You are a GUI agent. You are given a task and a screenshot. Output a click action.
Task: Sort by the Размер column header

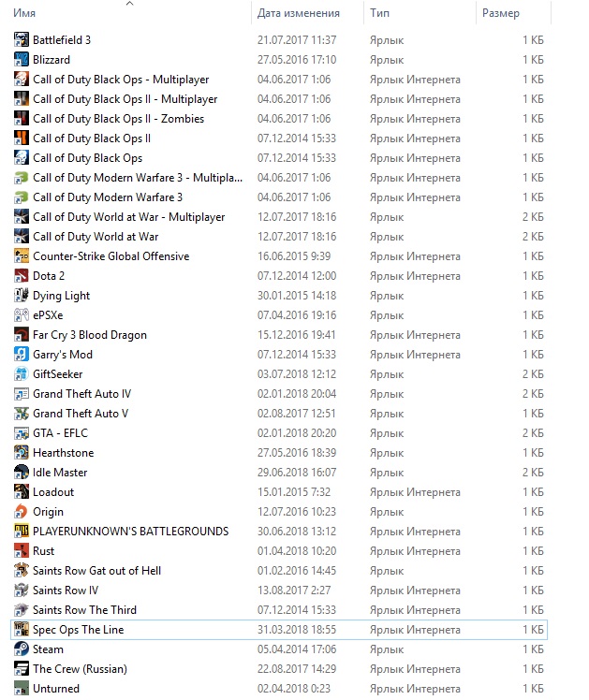coord(501,13)
